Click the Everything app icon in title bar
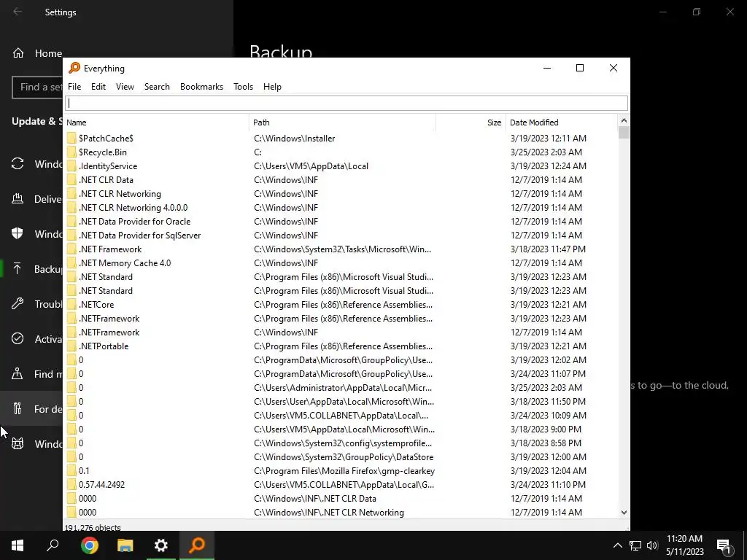This screenshot has width=747, height=560. tap(74, 68)
